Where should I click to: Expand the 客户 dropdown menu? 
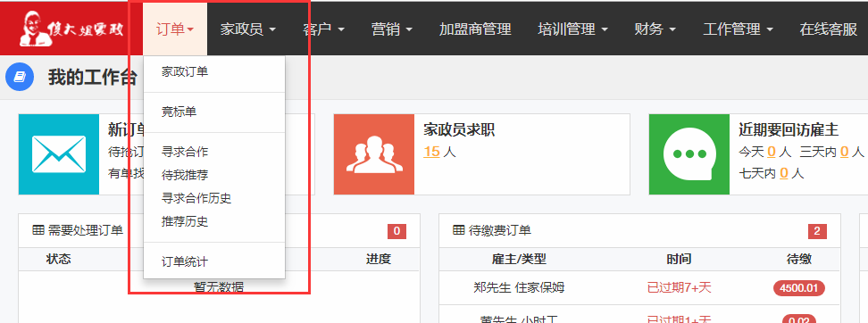pyautogui.click(x=324, y=29)
